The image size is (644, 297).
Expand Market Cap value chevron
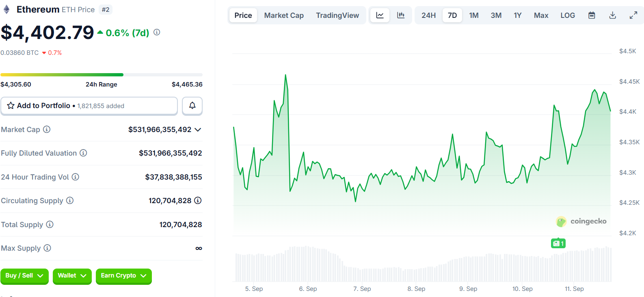click(x=198, y=130)
